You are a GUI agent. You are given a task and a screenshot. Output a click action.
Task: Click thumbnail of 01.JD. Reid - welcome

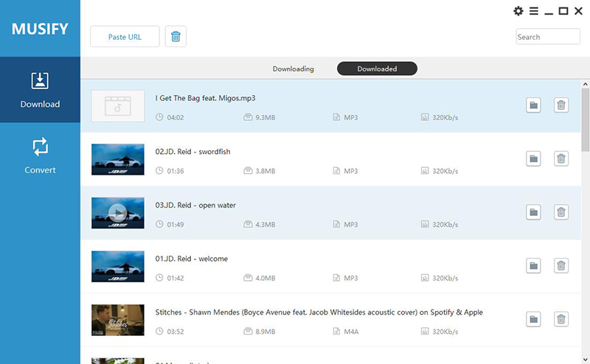118,267
